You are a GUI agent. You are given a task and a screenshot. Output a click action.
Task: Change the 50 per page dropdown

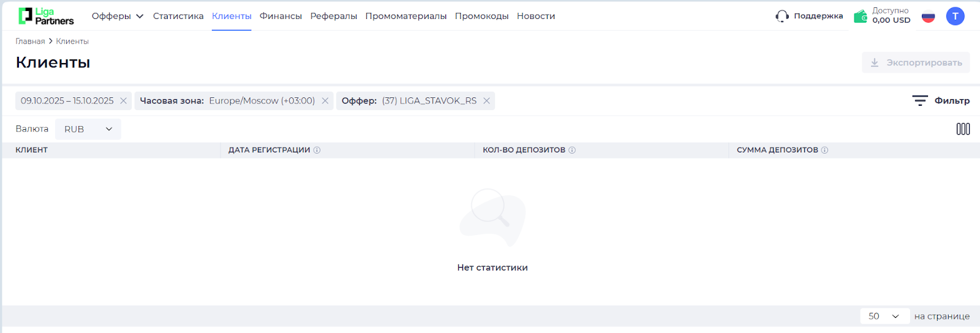(883, 316)
